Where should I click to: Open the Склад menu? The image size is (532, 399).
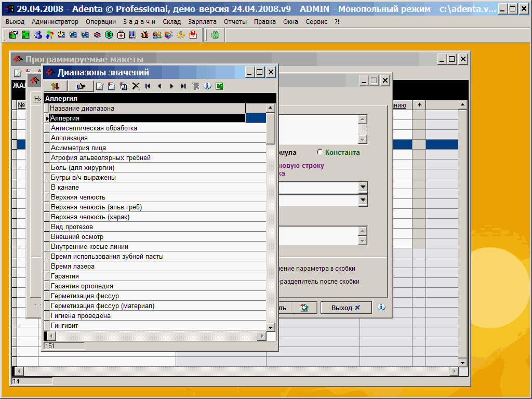tap(171, 22)
